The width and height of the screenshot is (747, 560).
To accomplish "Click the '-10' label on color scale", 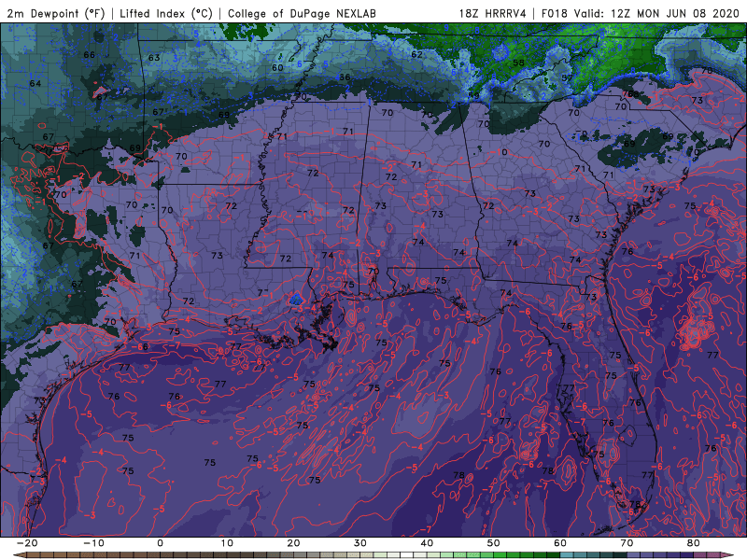I will tap(93, 543).
